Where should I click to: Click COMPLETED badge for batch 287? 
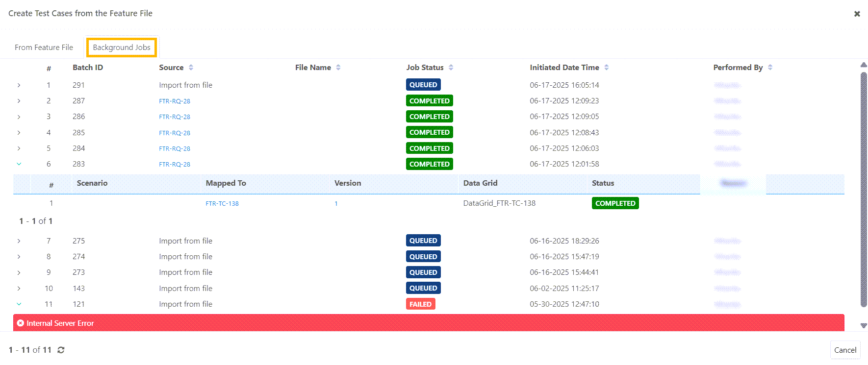[430, 101]
